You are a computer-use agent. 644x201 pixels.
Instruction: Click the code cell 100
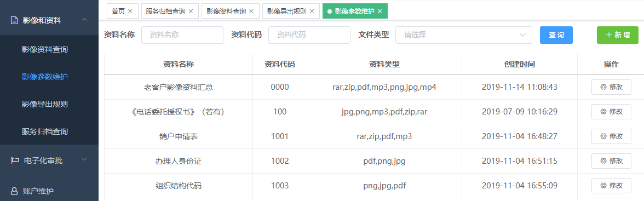coord(280,112)
